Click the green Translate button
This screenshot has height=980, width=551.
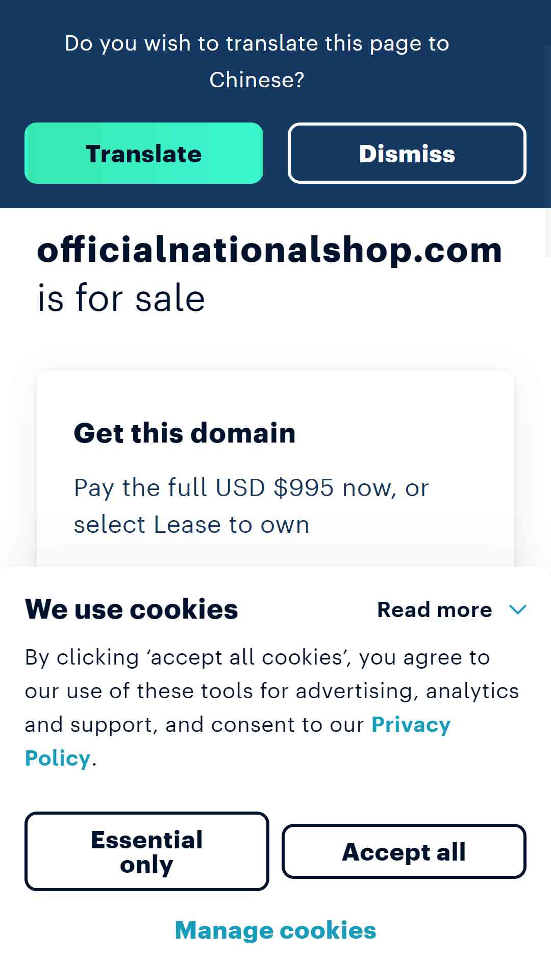144,153
